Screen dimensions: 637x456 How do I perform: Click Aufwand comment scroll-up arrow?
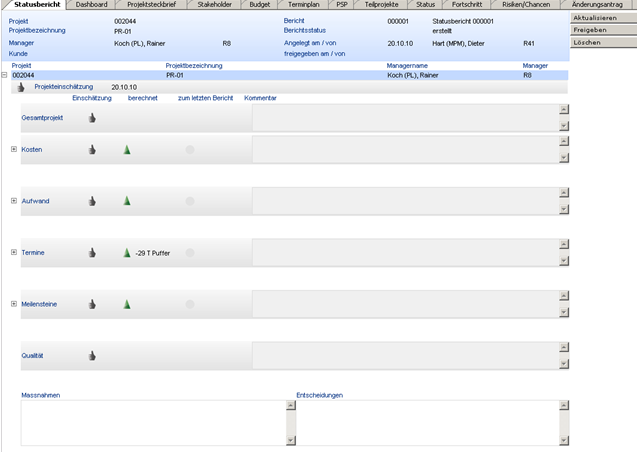point(564,193)
